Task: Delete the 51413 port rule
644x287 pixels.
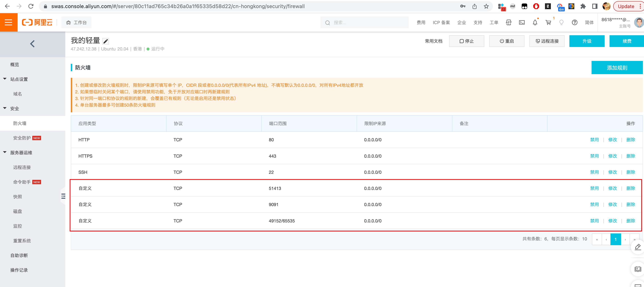Action: [630, 188]
